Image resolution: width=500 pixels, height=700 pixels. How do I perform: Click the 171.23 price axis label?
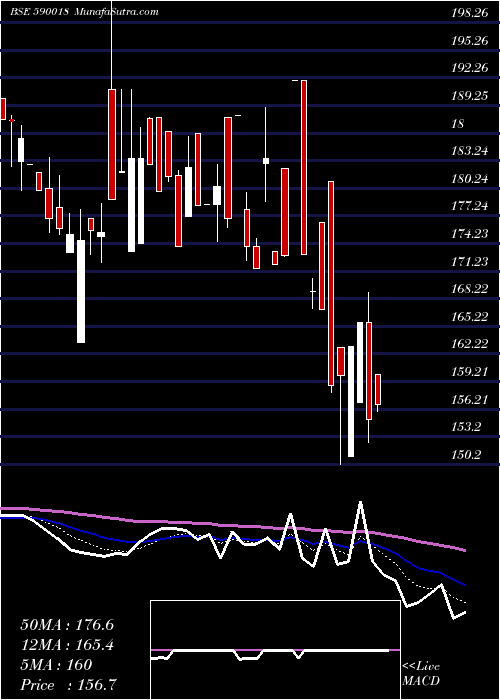tap(469, 261)
